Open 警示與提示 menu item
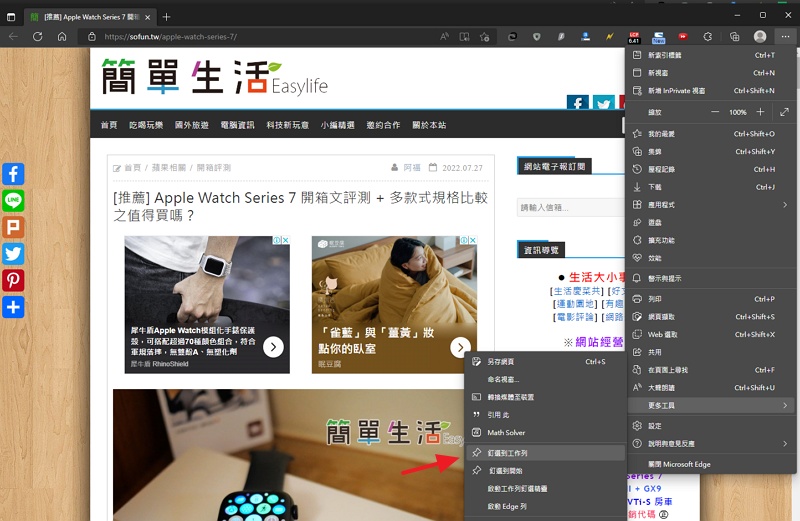Image resolution: width=800 pixels, height=521 pixels. (711, 279)
